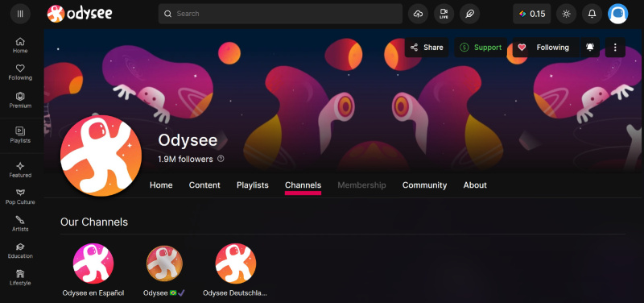
Task: Open notifications bell in top bar
Action: coord(592,14)
